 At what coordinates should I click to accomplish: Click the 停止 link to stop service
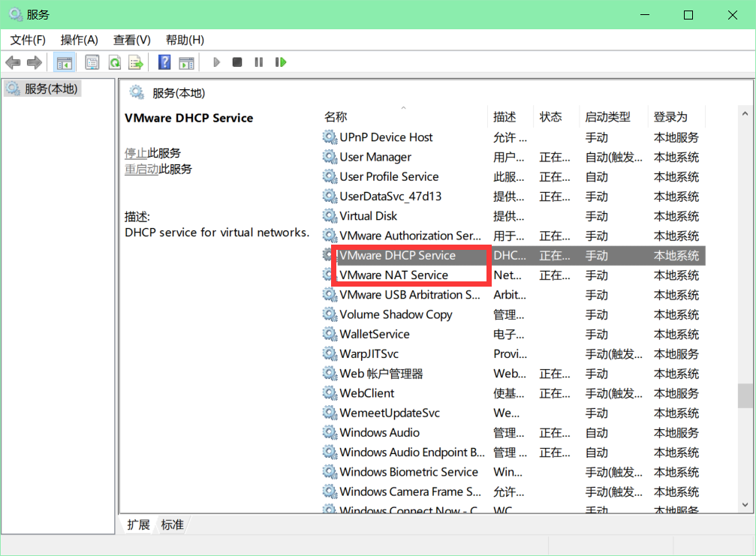(x=135, y=153)
